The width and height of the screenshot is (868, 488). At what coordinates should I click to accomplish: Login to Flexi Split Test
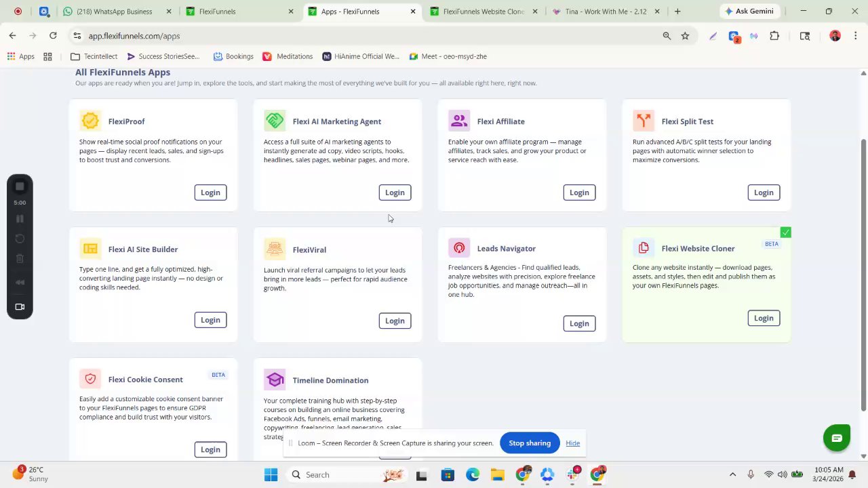[x=764, y=192]
